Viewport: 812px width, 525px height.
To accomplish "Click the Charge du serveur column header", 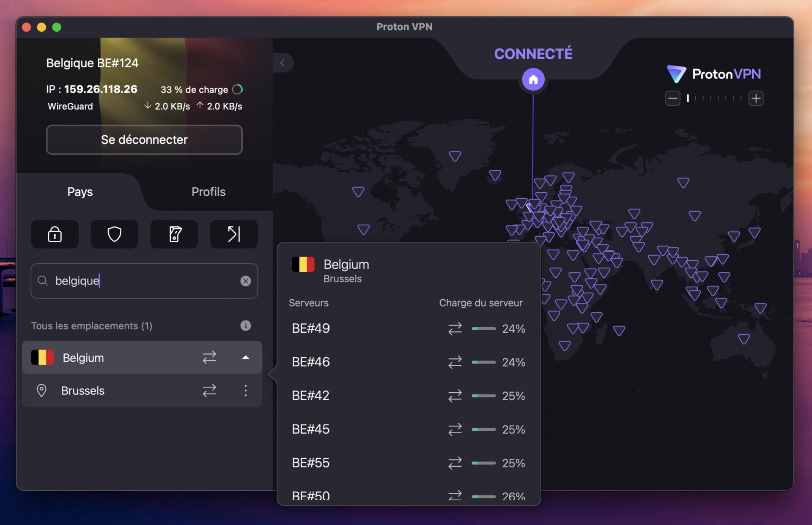I will [481, 303].
